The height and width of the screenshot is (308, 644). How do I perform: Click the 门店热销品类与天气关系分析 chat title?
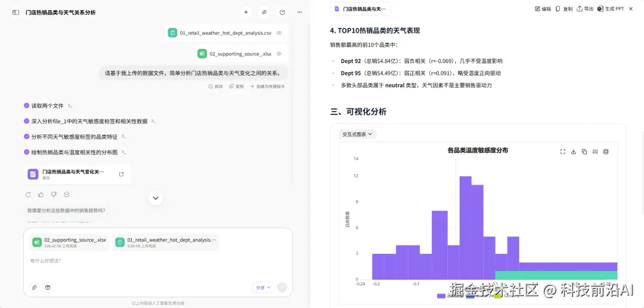61,13
